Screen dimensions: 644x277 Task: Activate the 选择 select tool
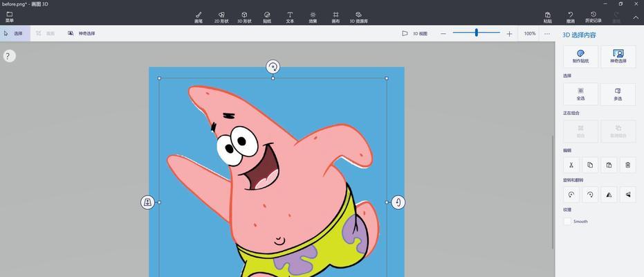[15, 33]
